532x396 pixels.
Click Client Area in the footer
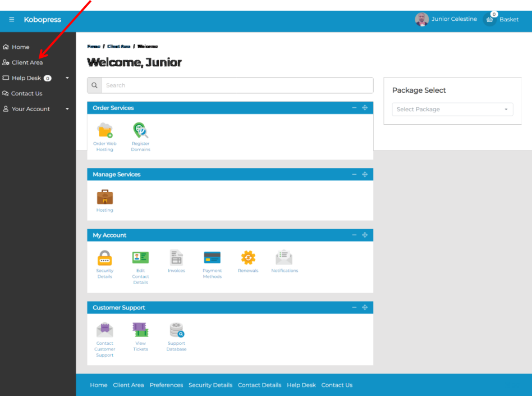(x=129, y=385)
